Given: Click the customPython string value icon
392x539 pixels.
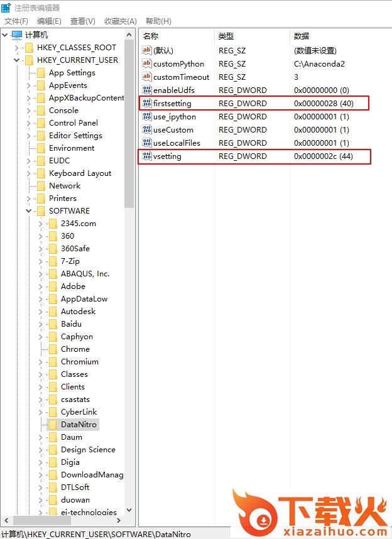Looking at the screenshot, I should point(147,63).
